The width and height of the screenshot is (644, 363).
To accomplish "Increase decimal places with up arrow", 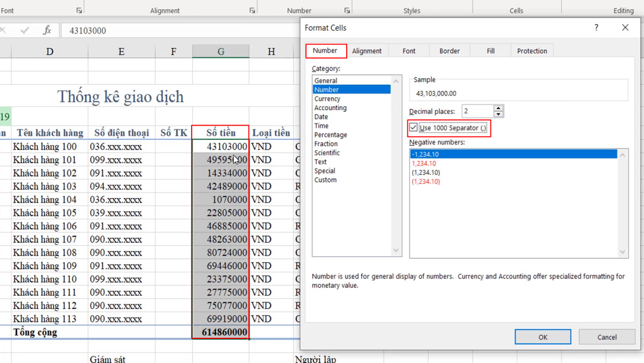I will pos(499,108).
